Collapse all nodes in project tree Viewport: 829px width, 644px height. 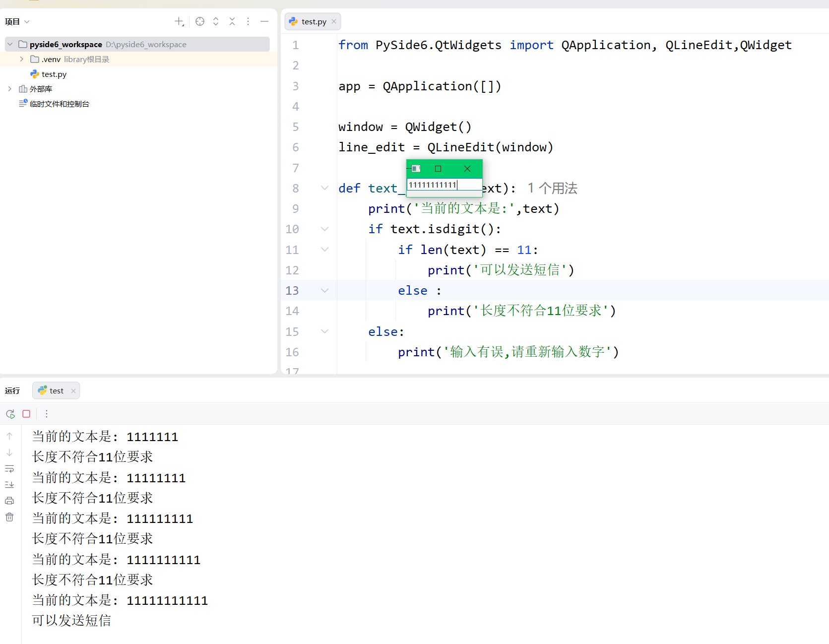pyautogui.click(x=232, y=21)
